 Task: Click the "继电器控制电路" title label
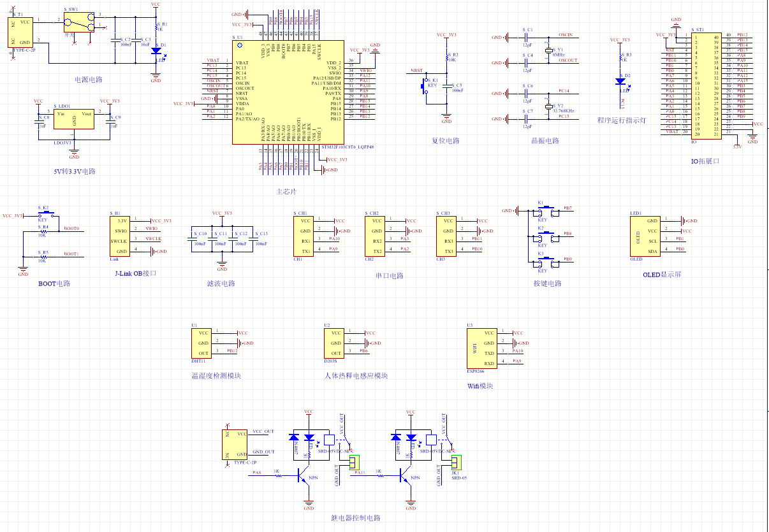(x=355, y=518)
